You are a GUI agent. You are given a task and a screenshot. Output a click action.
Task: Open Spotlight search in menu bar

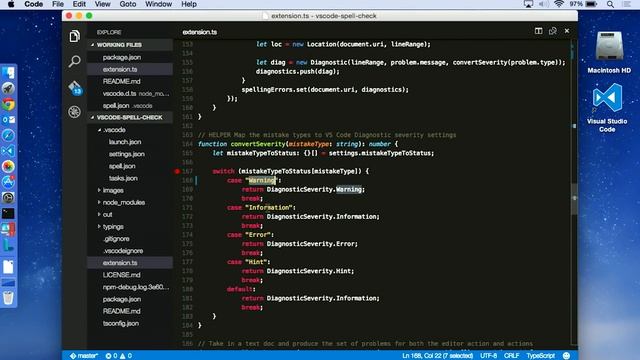point(610,4)
